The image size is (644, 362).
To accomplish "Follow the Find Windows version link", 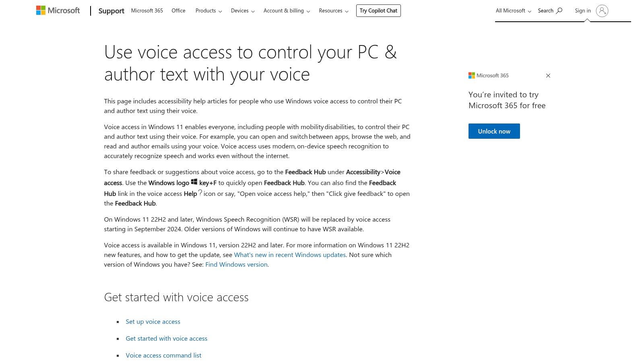I will point(236,264).
